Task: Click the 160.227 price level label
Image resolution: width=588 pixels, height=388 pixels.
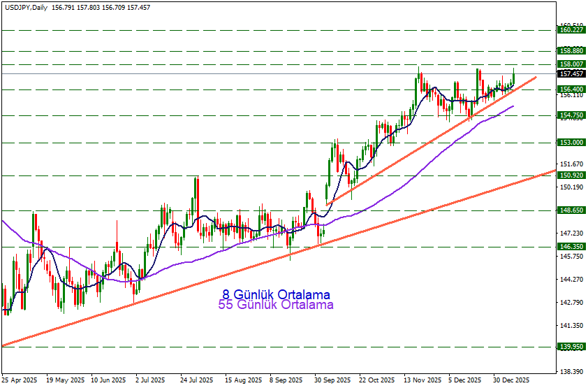Action: tap(571, 30)
